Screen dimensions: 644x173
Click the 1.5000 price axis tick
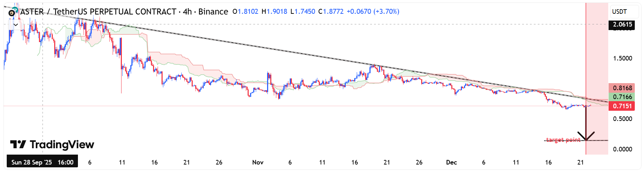pyautogui.click(x=622, y=58)
